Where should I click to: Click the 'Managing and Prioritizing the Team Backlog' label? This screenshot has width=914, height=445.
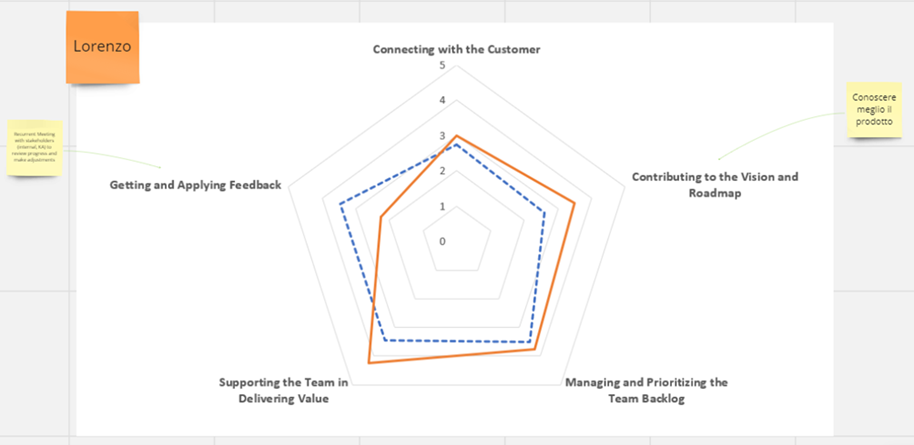[x=646, y=391]
